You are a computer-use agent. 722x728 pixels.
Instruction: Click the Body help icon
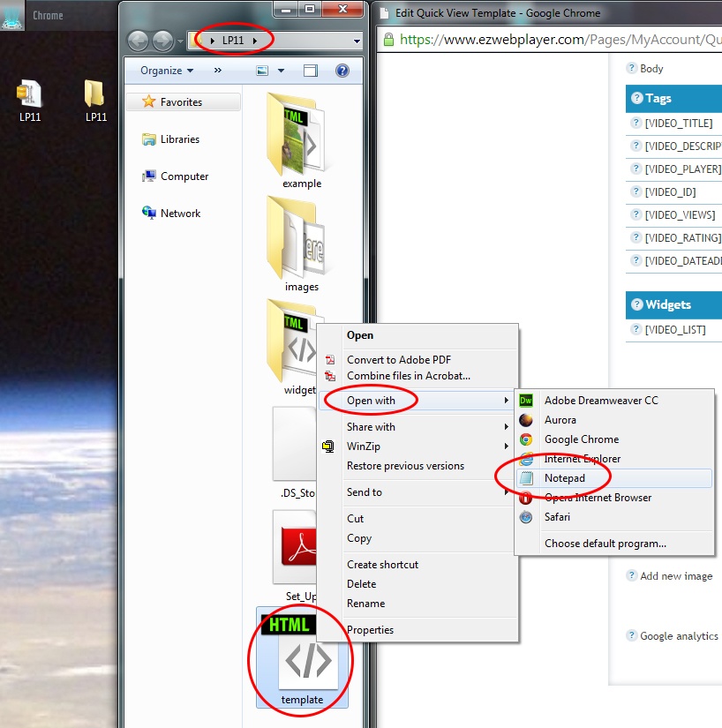pyautogui.click(x=631, y=68)
